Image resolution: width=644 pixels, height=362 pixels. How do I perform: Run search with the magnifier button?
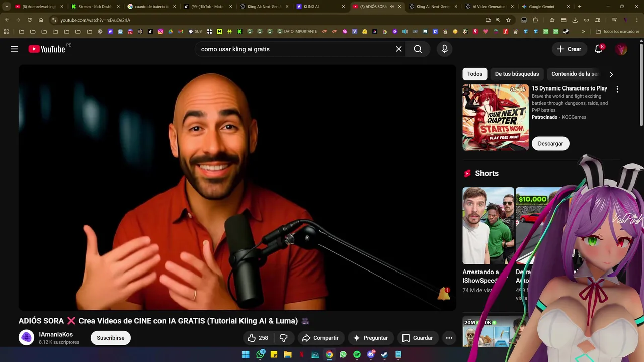(418, 49)
